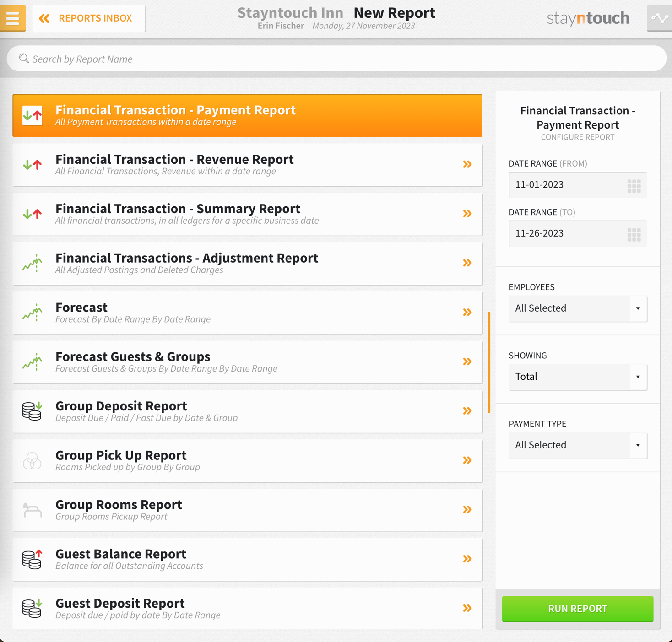Screen dimensions: 672x642
Task: Focus the Search by Report Name field
Action: (336, 59)
